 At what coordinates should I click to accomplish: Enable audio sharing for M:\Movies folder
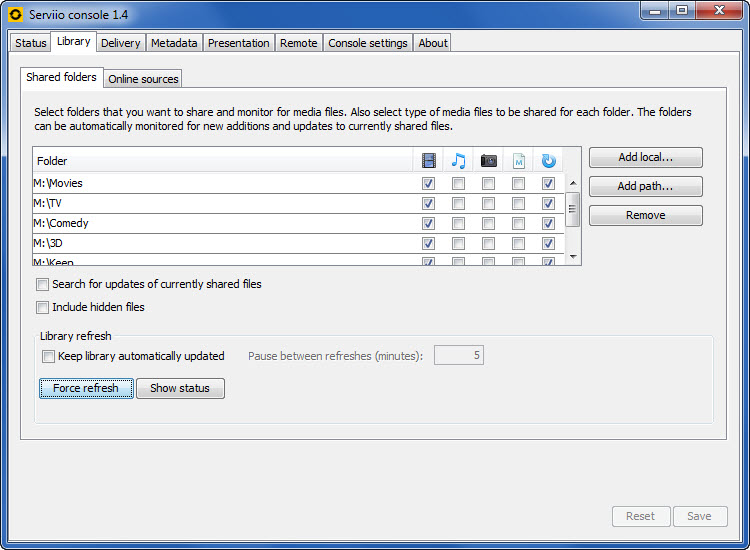(458, 184)
